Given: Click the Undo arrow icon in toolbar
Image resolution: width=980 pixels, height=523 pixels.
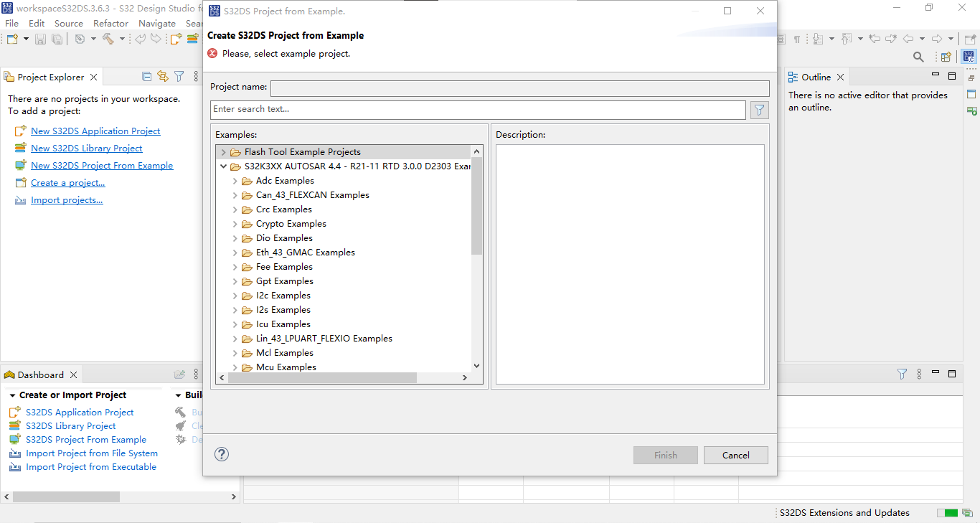Looking at the screenshot, I should pos(140,39).
